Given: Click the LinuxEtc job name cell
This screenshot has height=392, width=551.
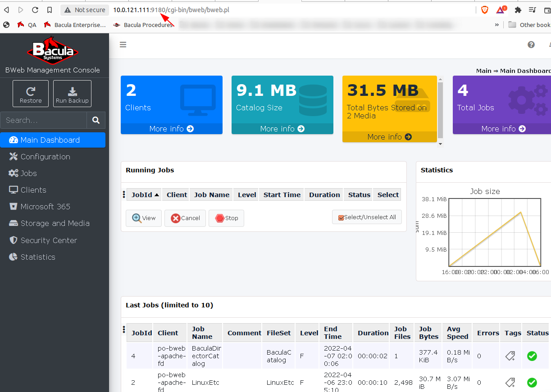Looking at the screenshot, I should click(x=205, y=383).
